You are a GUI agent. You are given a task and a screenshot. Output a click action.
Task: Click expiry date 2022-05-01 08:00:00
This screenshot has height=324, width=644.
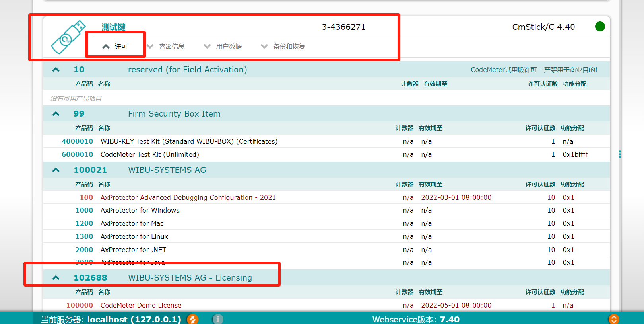(x=456, y=305)
